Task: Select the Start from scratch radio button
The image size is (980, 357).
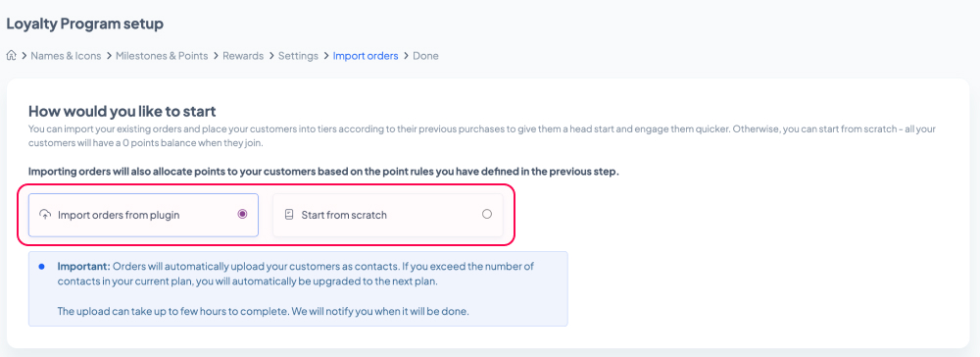Action: click(487, 214)
